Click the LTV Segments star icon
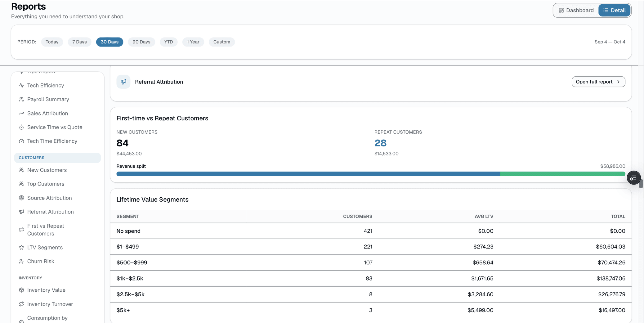Viewport: 644px width, 323px height. [x=21, y=247]
